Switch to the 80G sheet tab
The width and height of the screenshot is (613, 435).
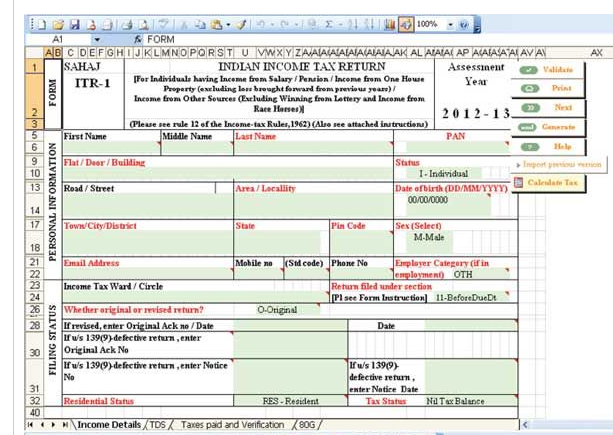(x=307, y=424)
